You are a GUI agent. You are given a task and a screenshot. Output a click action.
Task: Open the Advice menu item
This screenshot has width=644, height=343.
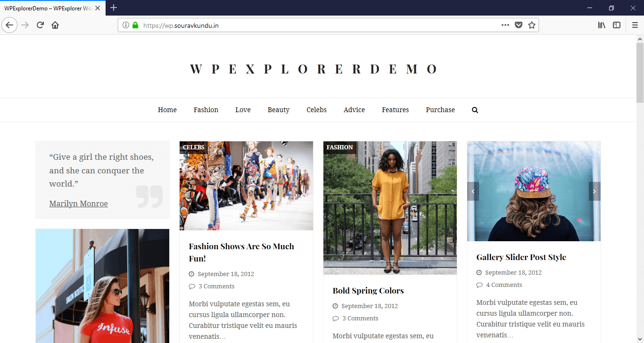(x=354, y=110)
